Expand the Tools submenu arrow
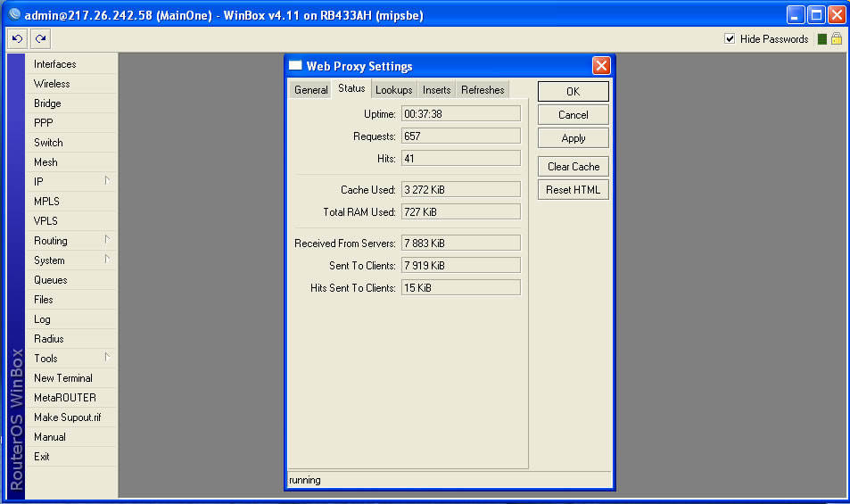Image resolution: width=850 pixels, height=504 pixels. coord(107,357)
